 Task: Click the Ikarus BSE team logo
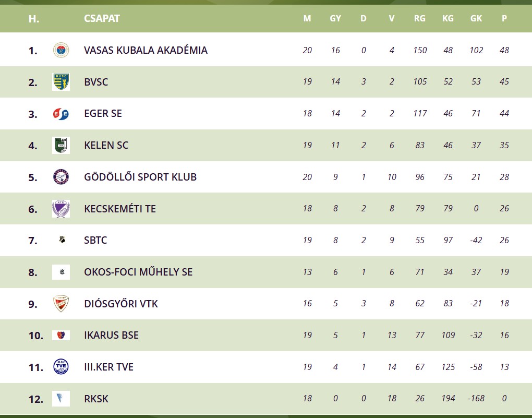pos(61,335)
